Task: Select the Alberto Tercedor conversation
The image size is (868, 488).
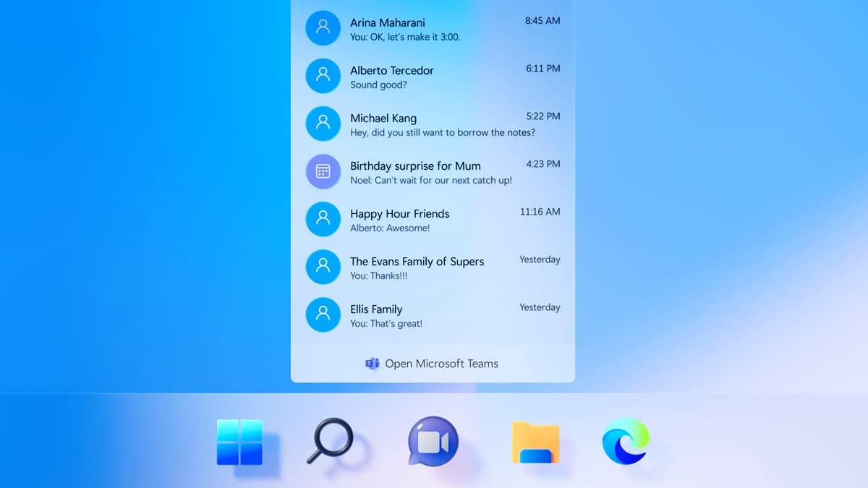Action: click(434, 77)
